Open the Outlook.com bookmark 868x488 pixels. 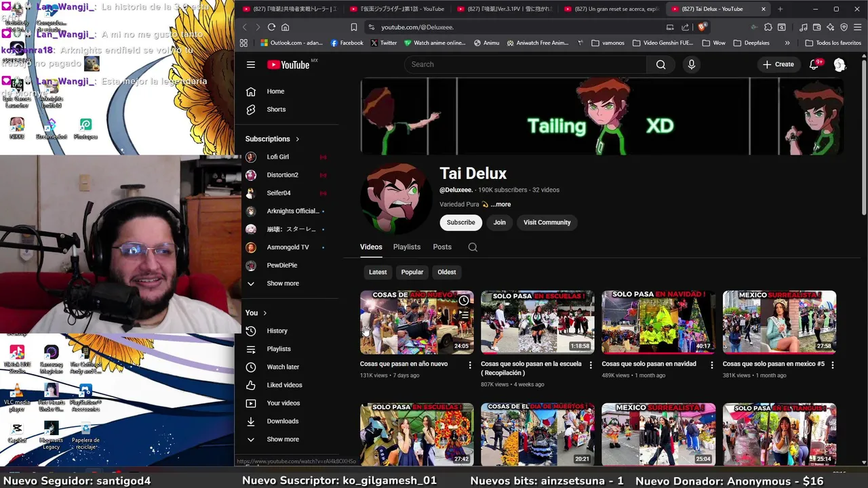coord(292,43)
